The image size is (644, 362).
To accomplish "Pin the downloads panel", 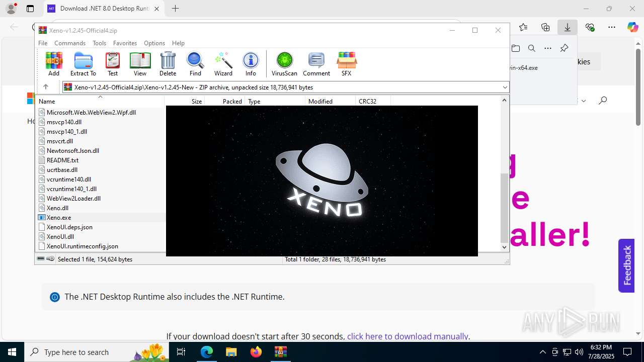I will 564,48.
